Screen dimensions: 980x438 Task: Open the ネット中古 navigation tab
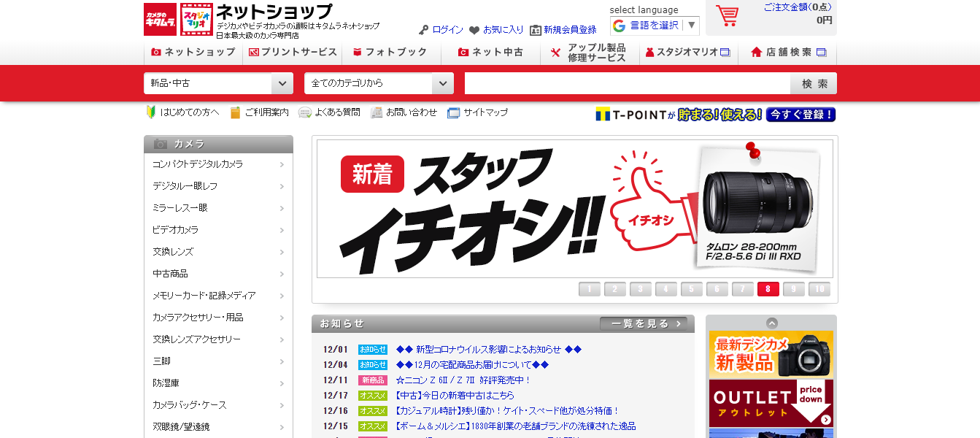coord(490,53)
